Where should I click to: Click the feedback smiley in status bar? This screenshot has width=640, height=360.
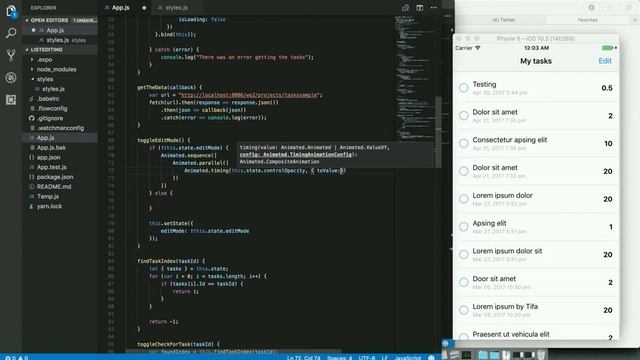click(431, 358)
